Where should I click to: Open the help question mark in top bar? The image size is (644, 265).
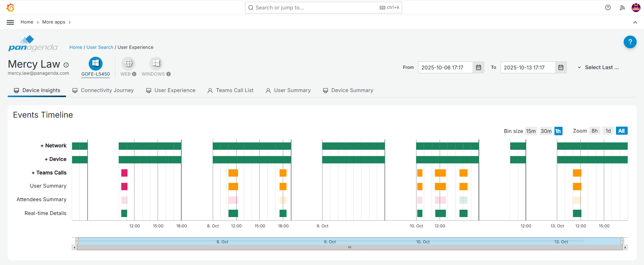coord(608,8)
